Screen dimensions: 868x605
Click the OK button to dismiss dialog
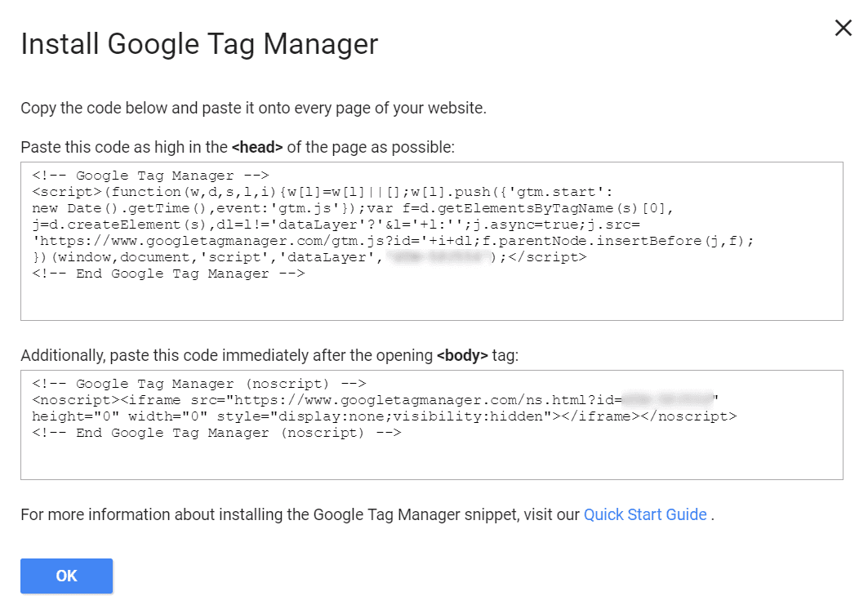coord(66,576)
